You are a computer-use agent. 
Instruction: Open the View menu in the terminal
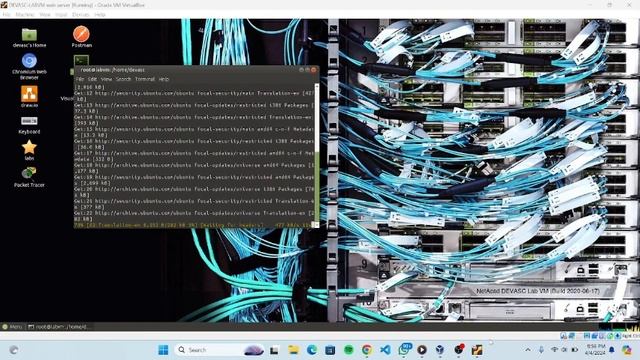tap(106, 79)
